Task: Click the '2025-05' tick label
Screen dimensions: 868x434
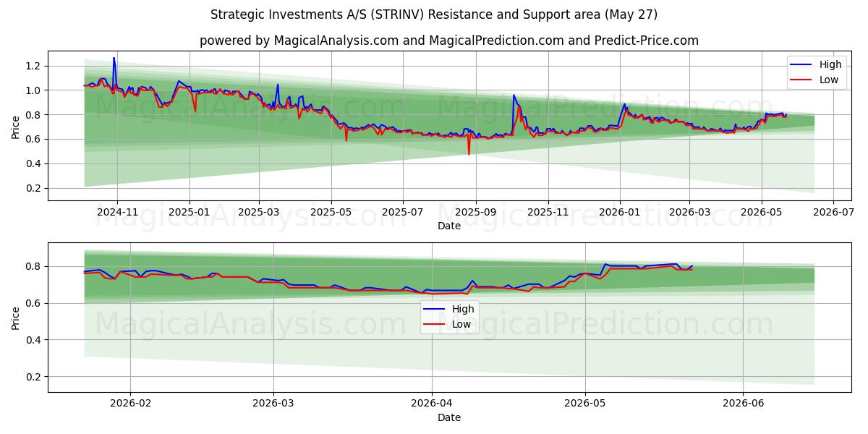Action: click(332, 213)
